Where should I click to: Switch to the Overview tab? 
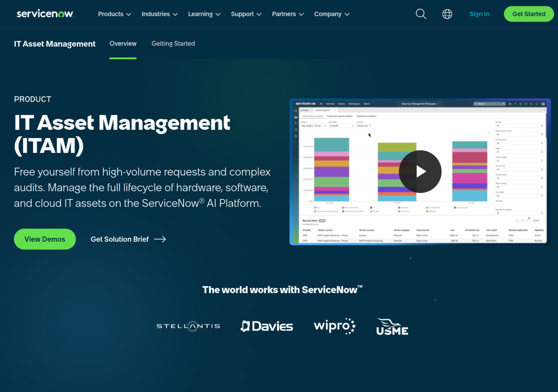click(123, 44)
